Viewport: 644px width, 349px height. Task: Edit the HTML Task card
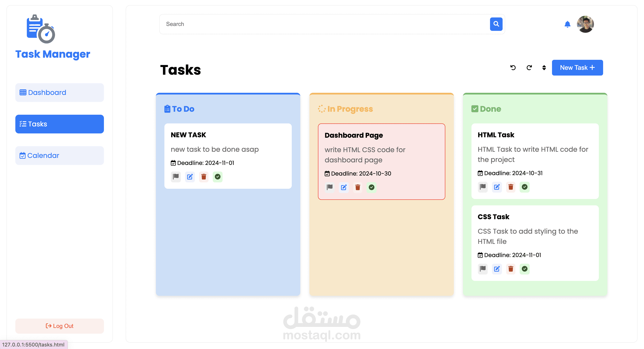coord(497,187)
